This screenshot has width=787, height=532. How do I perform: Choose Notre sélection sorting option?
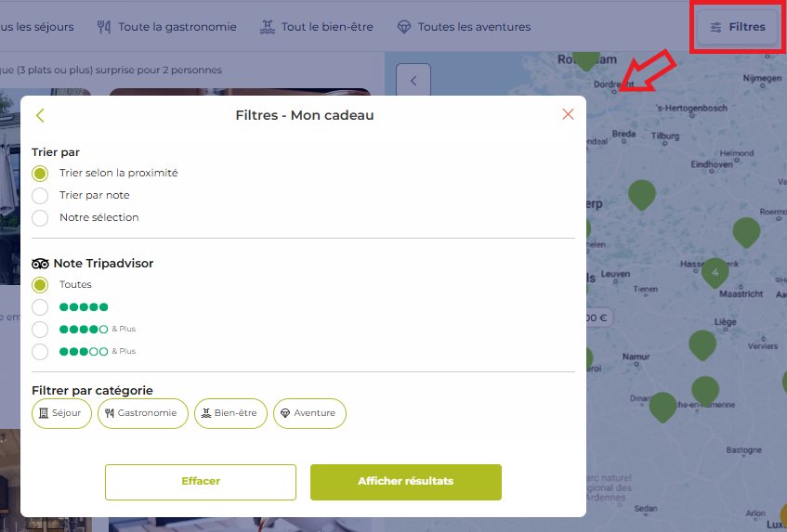pyautogui.click(x=40, y=218)
